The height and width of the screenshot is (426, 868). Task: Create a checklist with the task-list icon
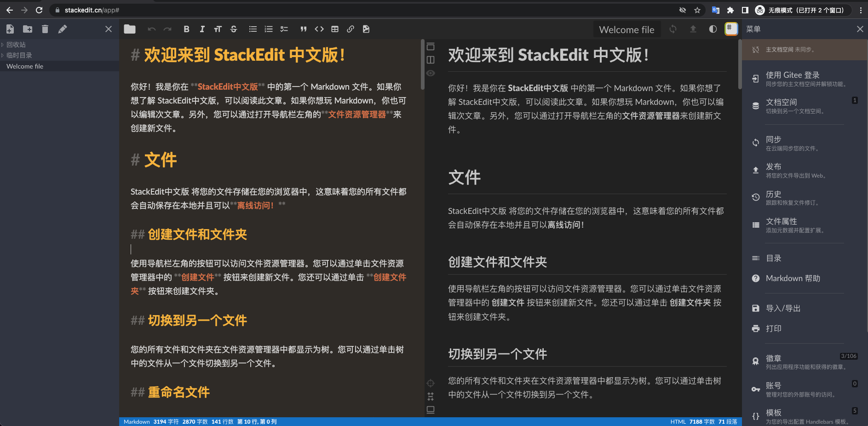tap(284, 29)
